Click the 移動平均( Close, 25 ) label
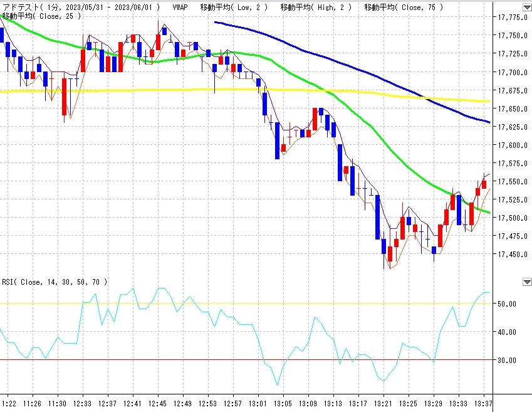 pos(41,16)
